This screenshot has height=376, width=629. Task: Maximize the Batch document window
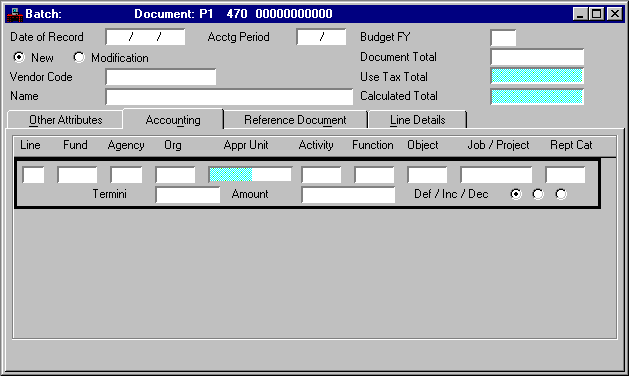596,14
